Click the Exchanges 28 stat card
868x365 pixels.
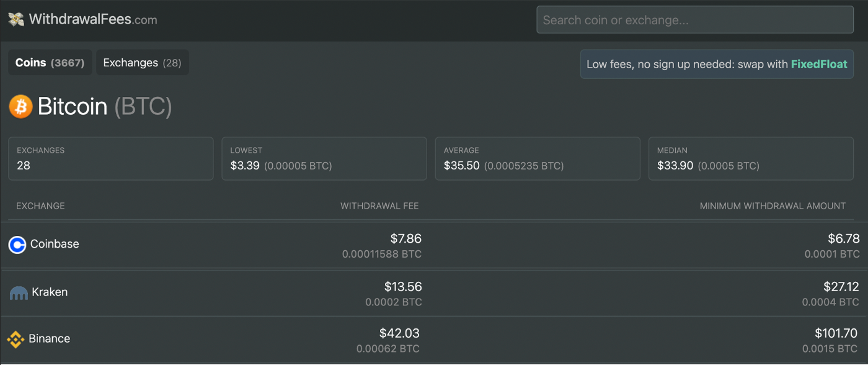point(111,159)
